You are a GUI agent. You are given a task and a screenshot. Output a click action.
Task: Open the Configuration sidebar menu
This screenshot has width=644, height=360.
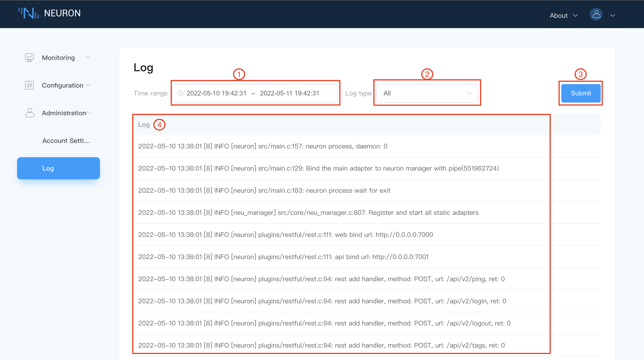[x=58, y=85]
